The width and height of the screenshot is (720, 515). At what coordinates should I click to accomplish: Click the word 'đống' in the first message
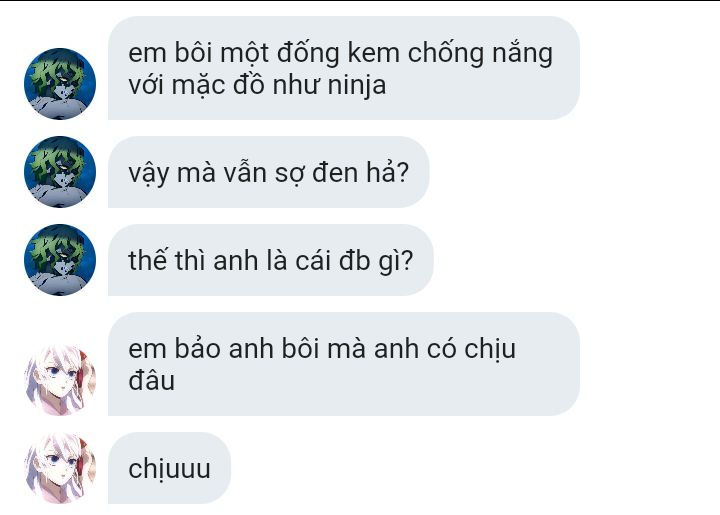(x=308, y=54)
